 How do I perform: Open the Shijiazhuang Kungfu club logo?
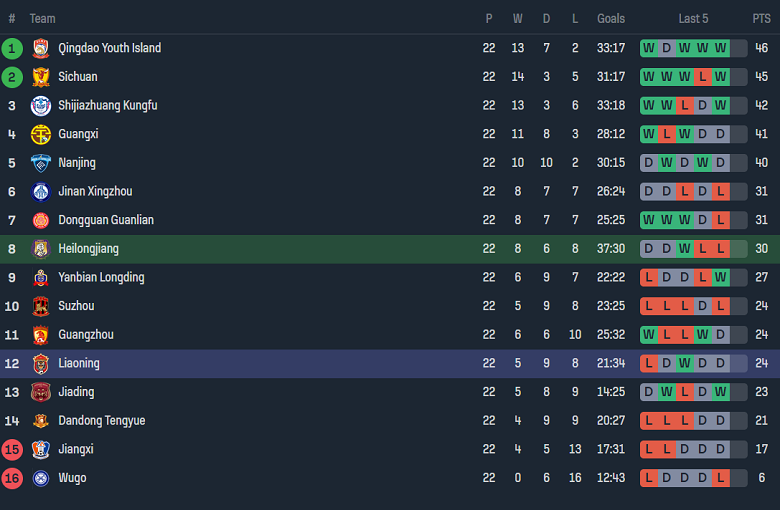pos(40,106)
